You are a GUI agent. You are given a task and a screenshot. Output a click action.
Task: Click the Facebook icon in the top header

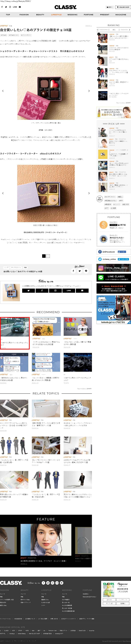(2, 7)
